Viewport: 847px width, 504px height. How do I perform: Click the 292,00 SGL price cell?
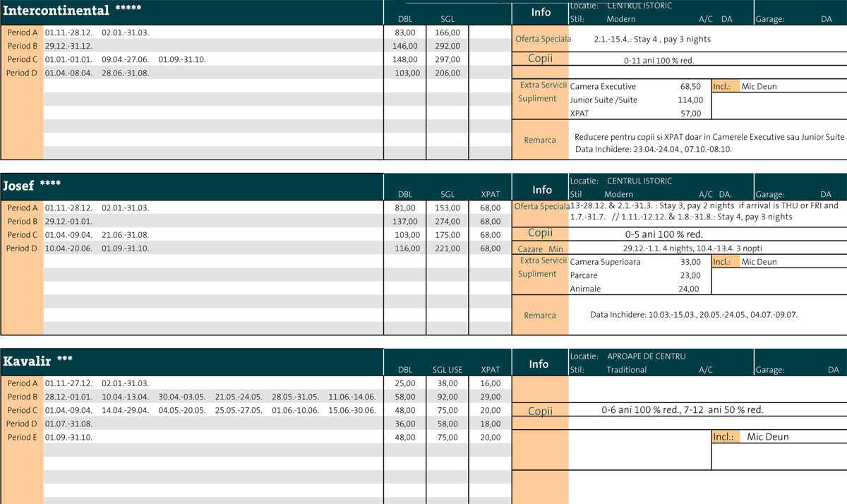[x=447, y=46]
